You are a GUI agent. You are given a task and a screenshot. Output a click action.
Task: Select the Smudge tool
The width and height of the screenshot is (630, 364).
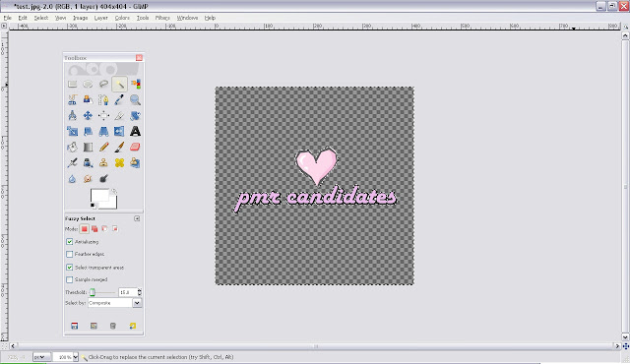(88, 179)
